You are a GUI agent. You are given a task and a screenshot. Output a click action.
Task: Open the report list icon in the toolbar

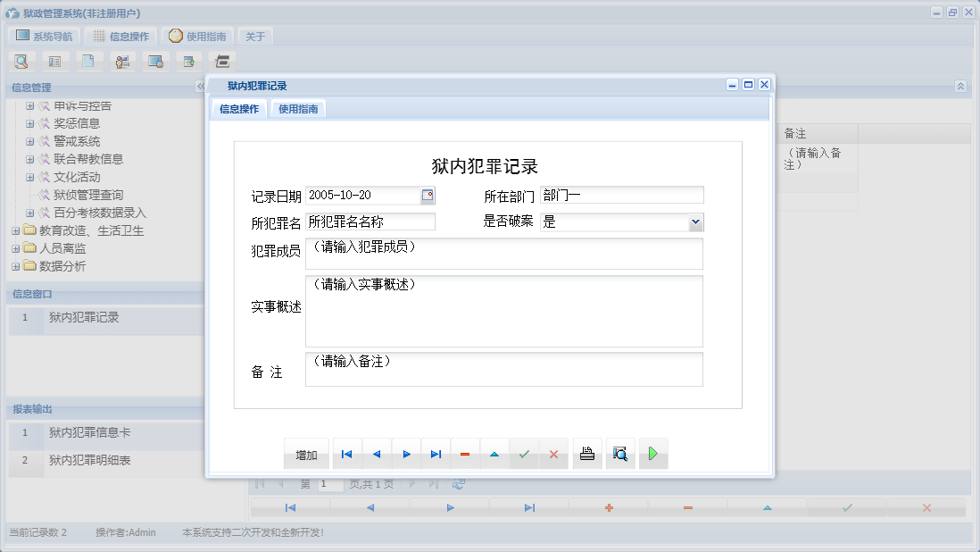click(55, 62)
